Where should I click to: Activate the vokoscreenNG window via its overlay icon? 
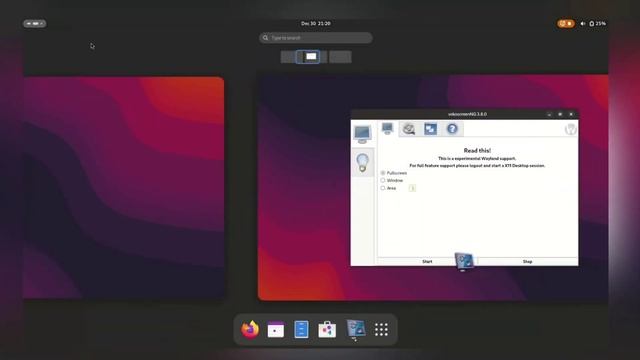click(464, 262)
